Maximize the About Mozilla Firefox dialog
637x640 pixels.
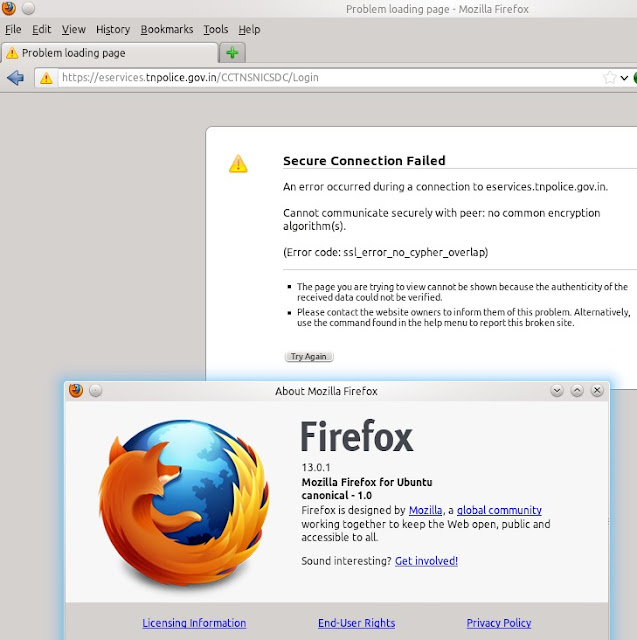pyautogui.click(x=577, y=391)
